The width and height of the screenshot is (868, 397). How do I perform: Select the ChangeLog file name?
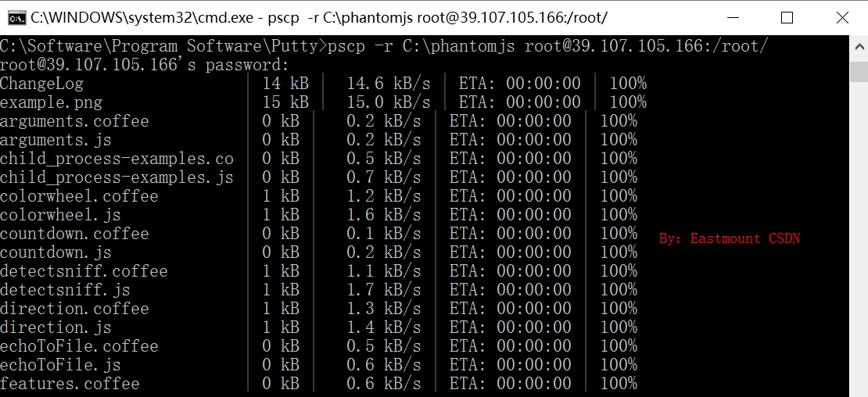(x=41, y=84)
